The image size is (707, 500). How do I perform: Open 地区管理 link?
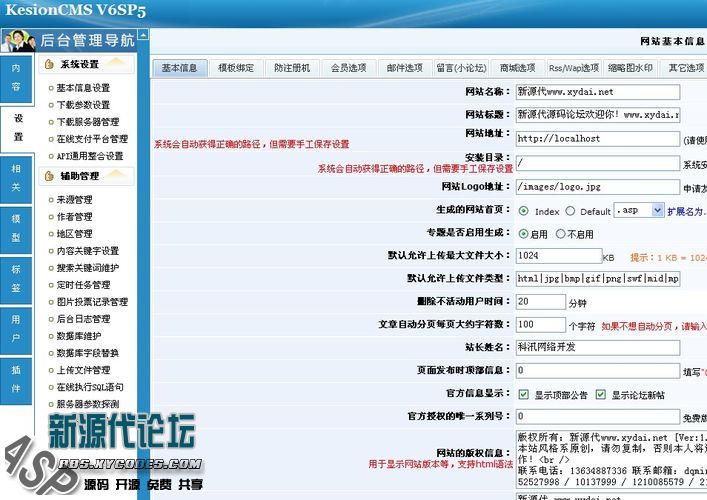74,234
